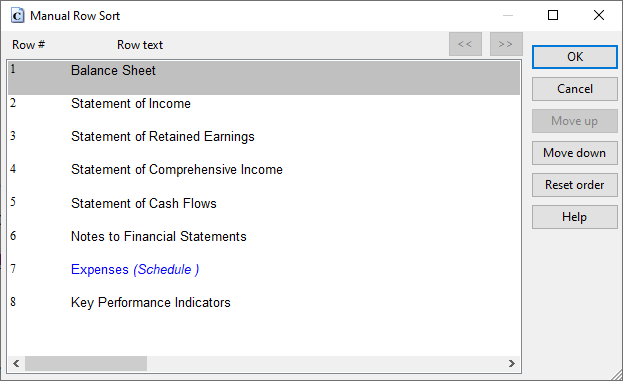Click the << previous arrows button
The height and width of the screenshot is (381, 623).
(x=465, y=44)
